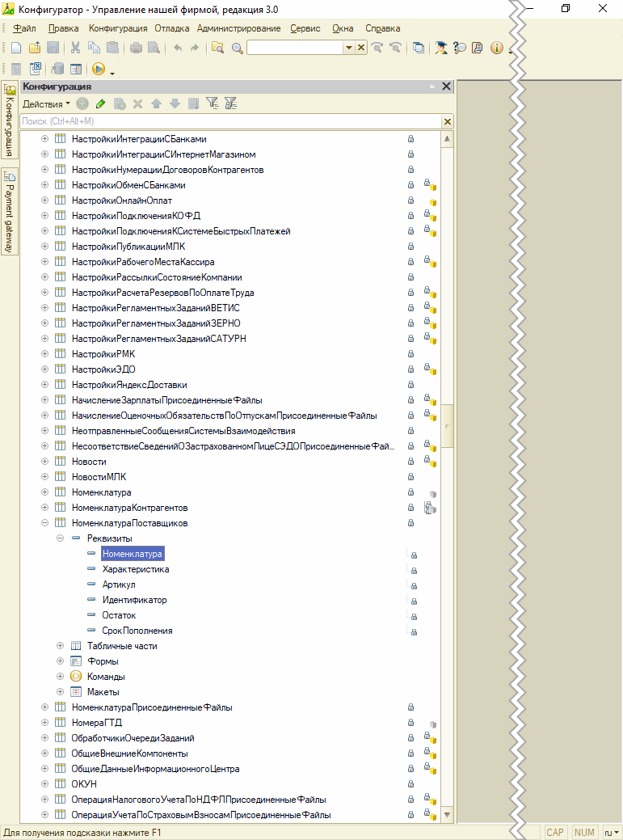The height and width of the screenshot is (840, 623).
Task: Expand the Новости catalog node
Action: click(45, 462)
